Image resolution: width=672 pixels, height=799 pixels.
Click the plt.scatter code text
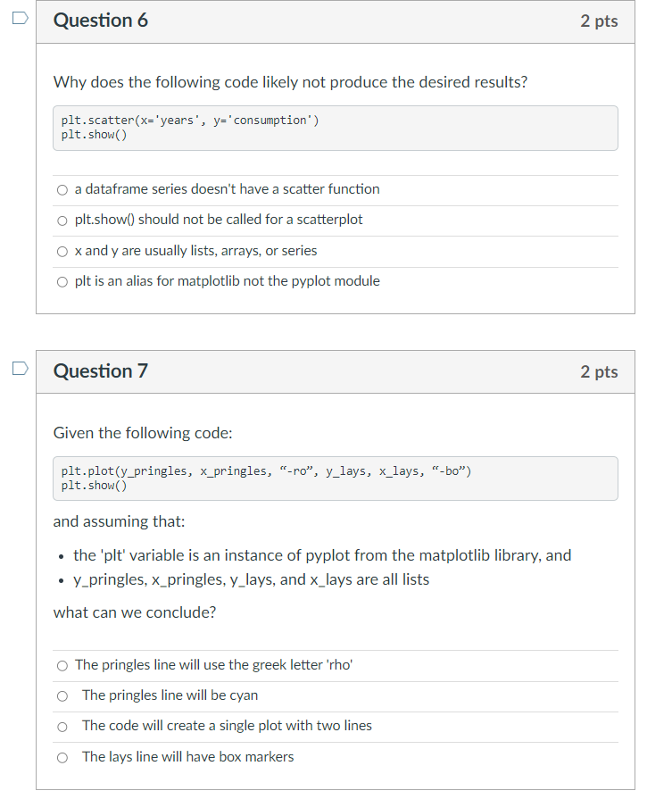[191, 120]
